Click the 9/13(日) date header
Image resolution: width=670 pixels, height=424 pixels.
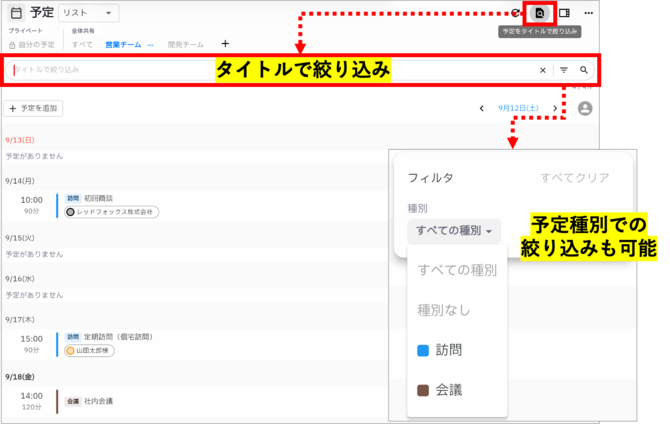[20, 140]
